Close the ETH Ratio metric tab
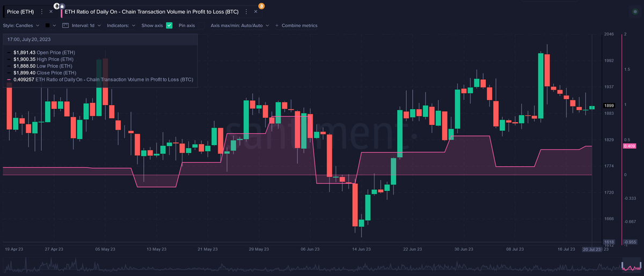The image size is (644, 276). coord(254,11)
